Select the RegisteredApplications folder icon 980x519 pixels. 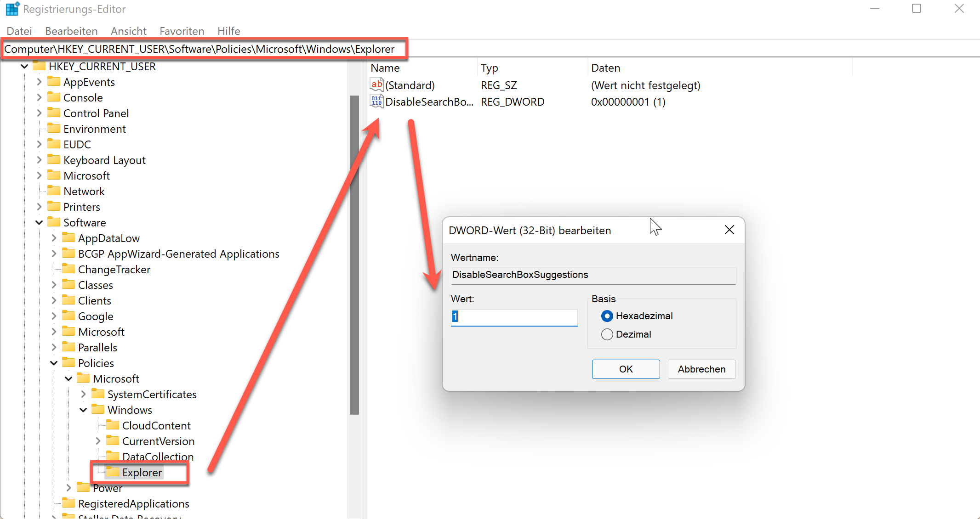tap(68, 503)
